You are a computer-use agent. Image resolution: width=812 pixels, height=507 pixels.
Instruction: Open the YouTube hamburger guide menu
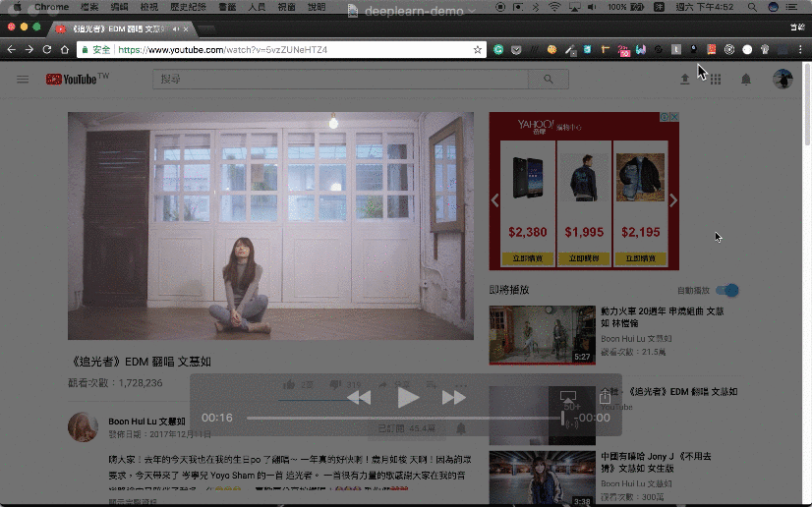tap(23, 80)
